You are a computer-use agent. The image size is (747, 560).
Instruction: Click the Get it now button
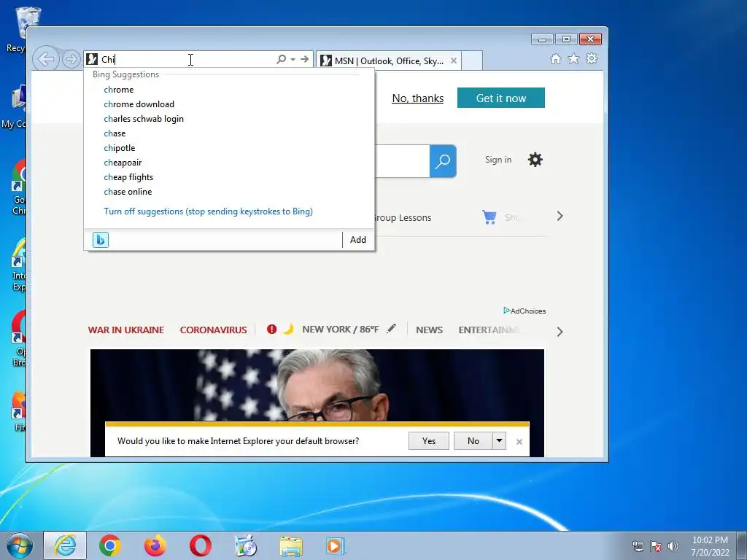[x=500, y=98]
